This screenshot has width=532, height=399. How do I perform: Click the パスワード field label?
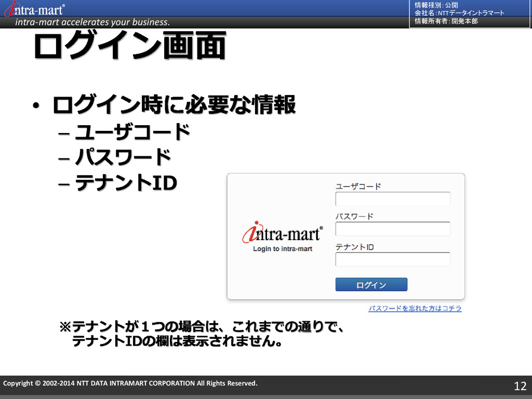(x=354, y=216)
